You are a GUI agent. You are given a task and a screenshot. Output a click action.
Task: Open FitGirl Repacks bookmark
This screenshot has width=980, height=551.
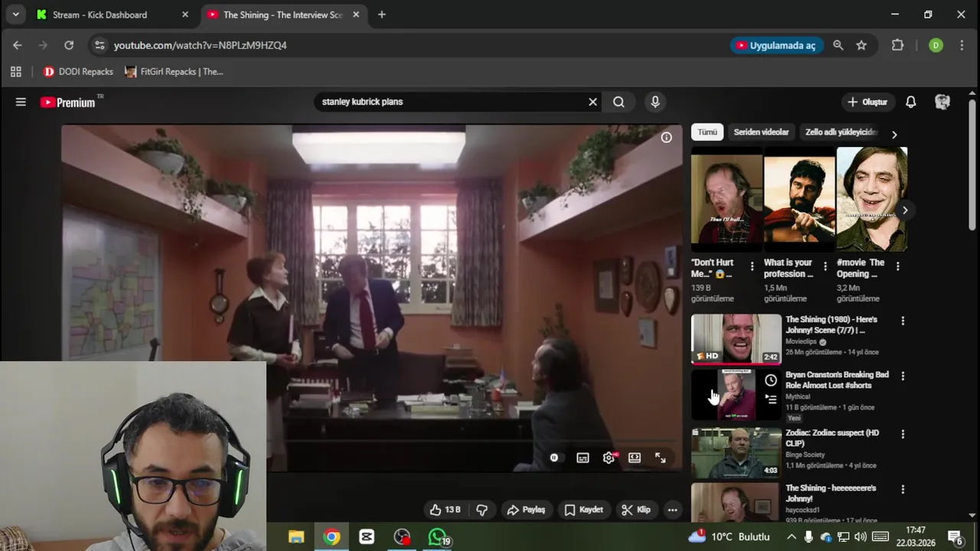174,72
